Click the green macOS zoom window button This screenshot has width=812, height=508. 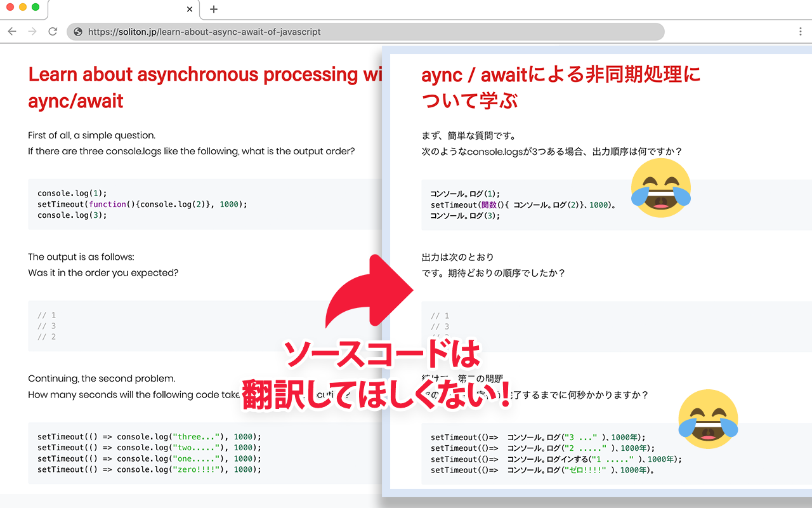coord(36,7)
